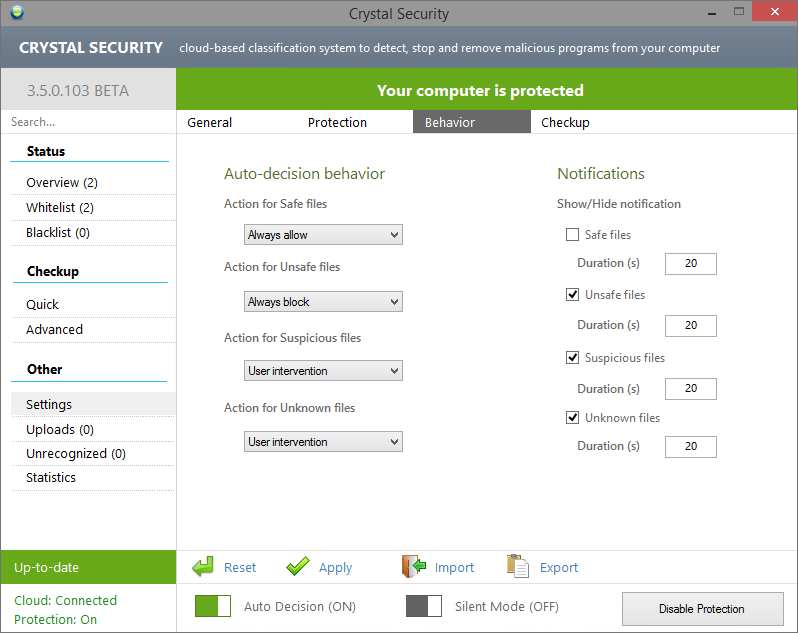Click the Up-to-date status bar
Viewport: 798px width, 633px height.
point(89,567)
